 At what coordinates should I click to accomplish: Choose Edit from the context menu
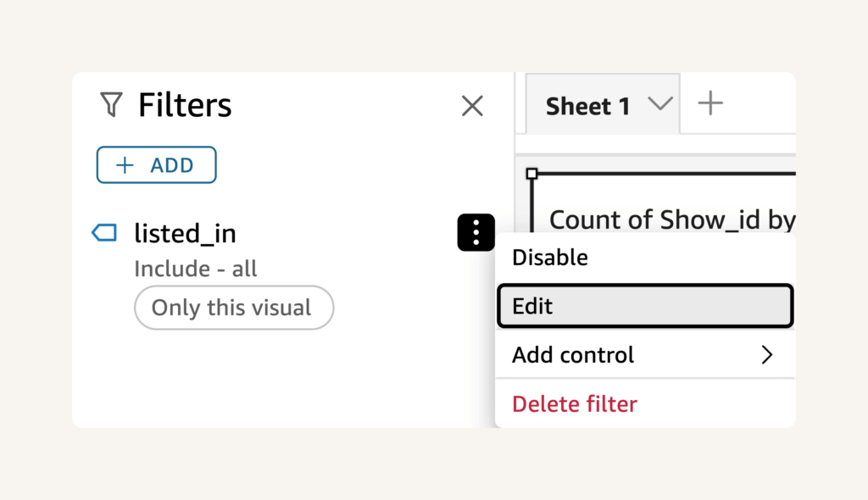645,306
